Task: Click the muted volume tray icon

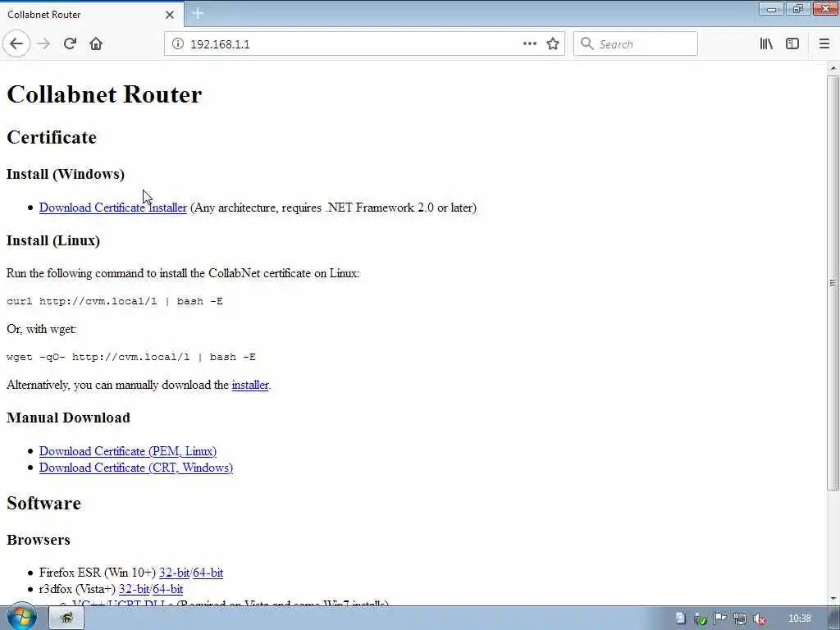Action: pos(759,619)
